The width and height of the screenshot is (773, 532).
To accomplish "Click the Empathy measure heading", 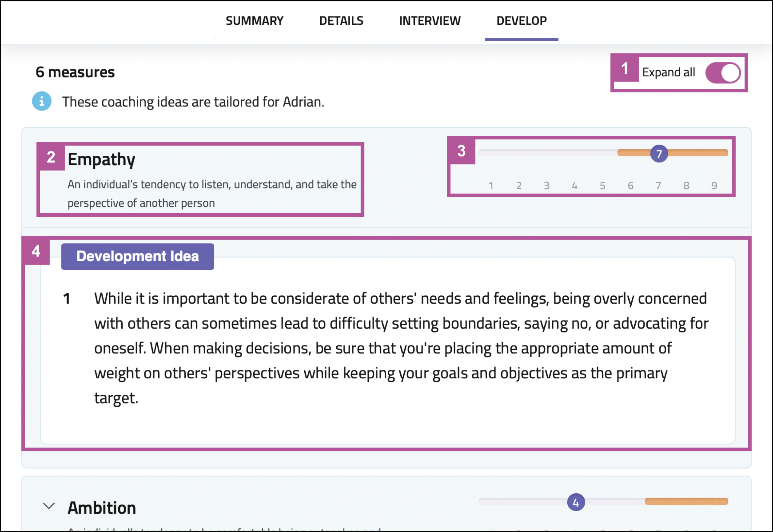I will pyautogui.click(x=101, y=159).
